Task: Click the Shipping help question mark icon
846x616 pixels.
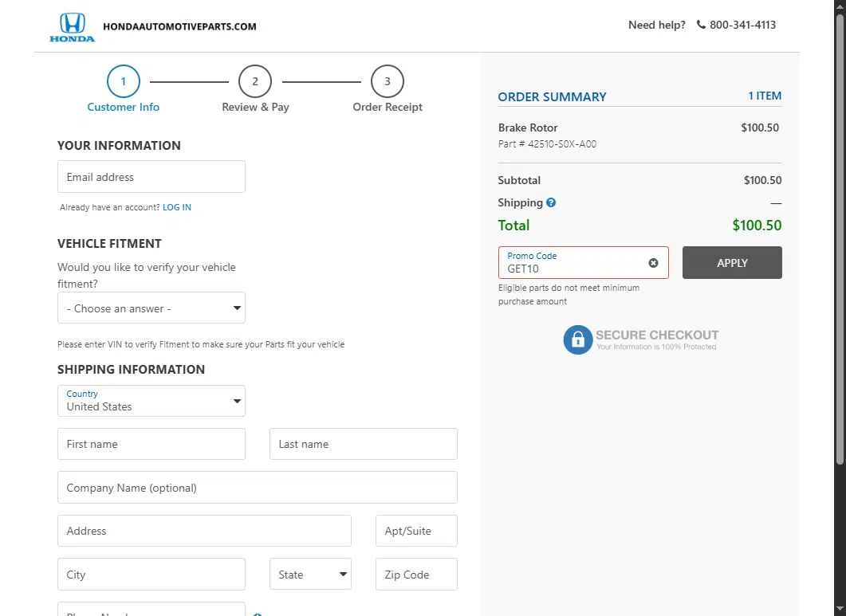Action: 551,203
